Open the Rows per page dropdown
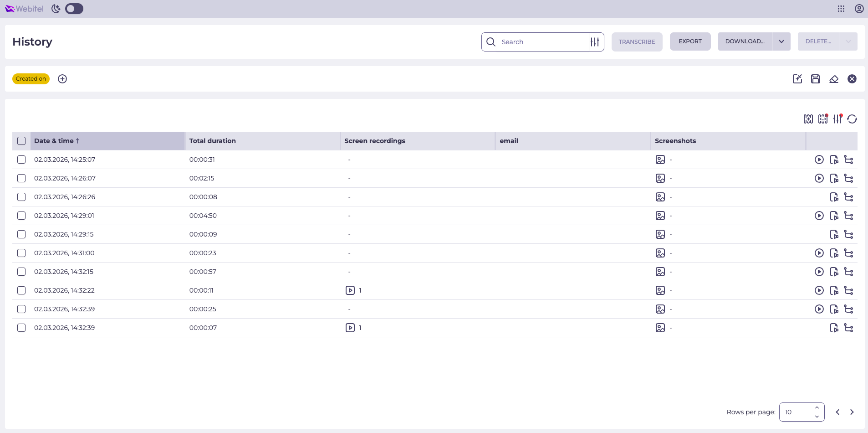 point(802,412)
